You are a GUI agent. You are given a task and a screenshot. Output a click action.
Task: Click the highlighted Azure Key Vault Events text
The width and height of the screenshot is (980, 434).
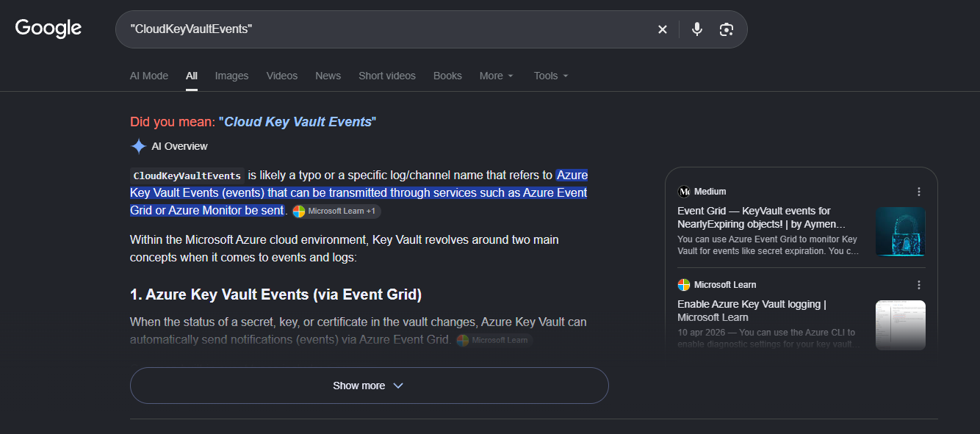[x=359, y=193]
